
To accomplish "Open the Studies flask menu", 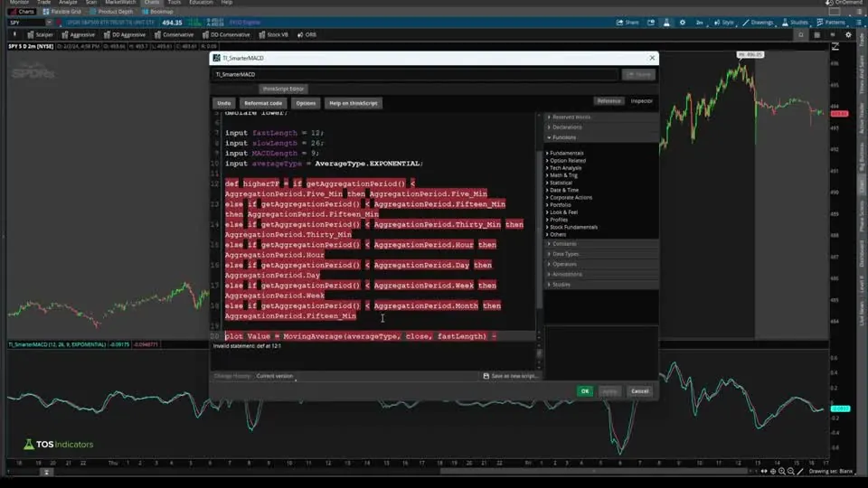I will coord(795,22).
